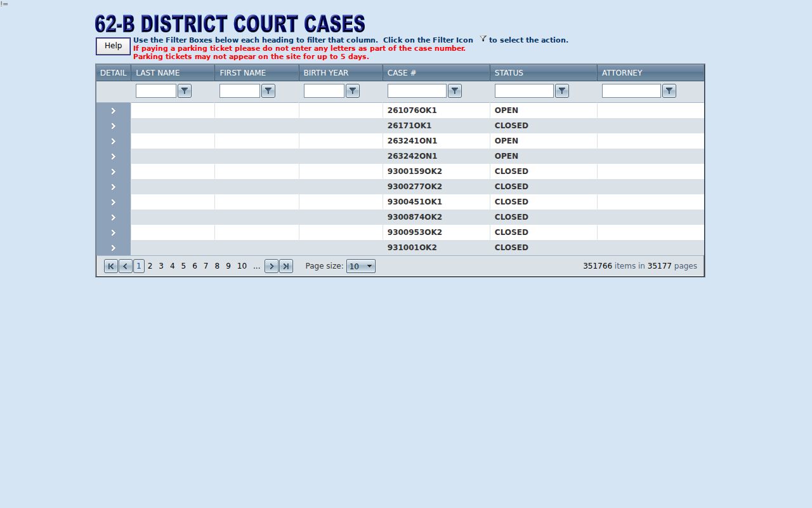Open the Page size dropdown
The image size is (812, 508).
pyautogui.click(x=361, y=266)
